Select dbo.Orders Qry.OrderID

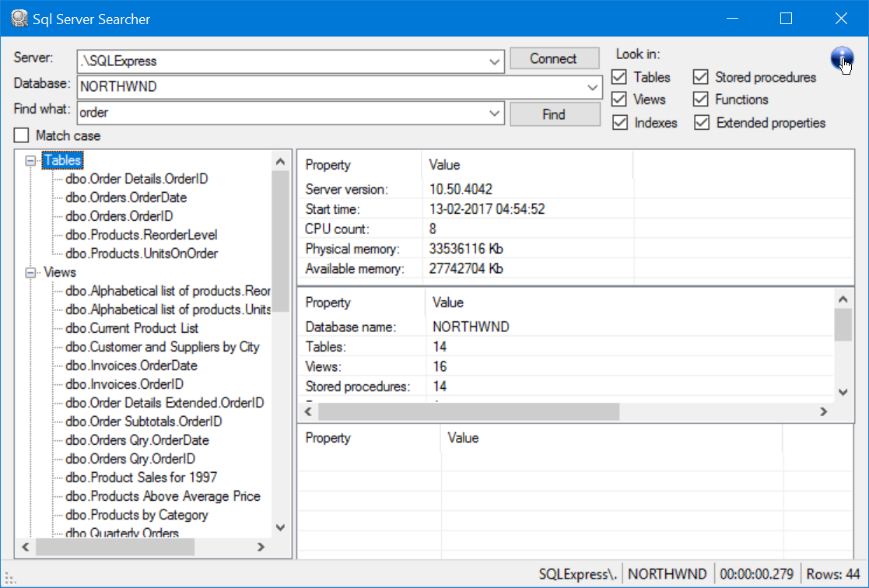point(130,459)
